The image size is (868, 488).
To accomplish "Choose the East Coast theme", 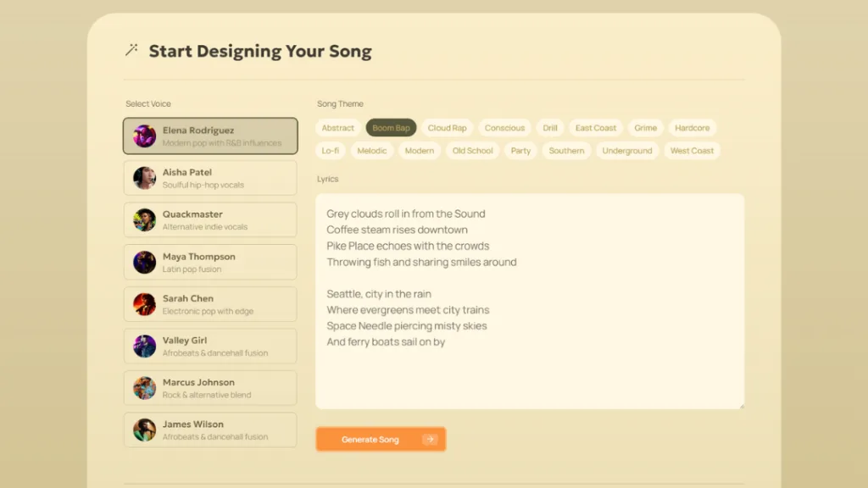I will coord(596,128).
